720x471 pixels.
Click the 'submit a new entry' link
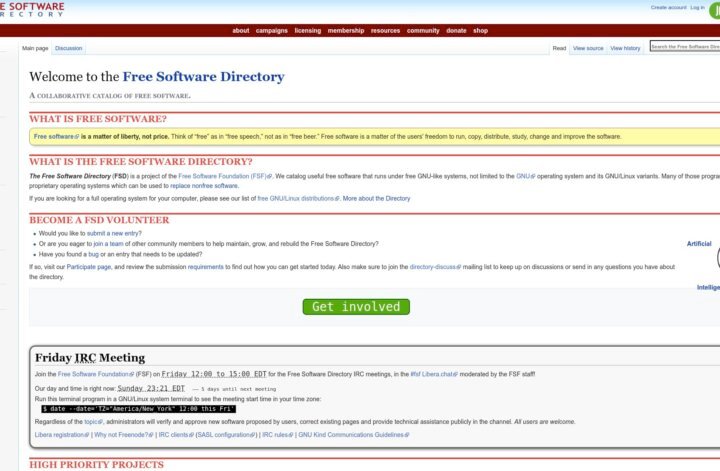114,233
